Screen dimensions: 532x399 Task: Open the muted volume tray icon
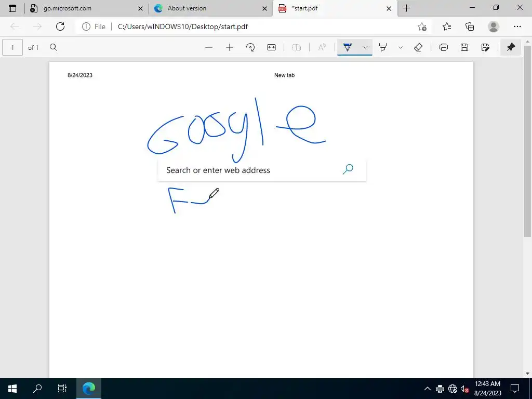pyautogui.click(x=464, y=389)
